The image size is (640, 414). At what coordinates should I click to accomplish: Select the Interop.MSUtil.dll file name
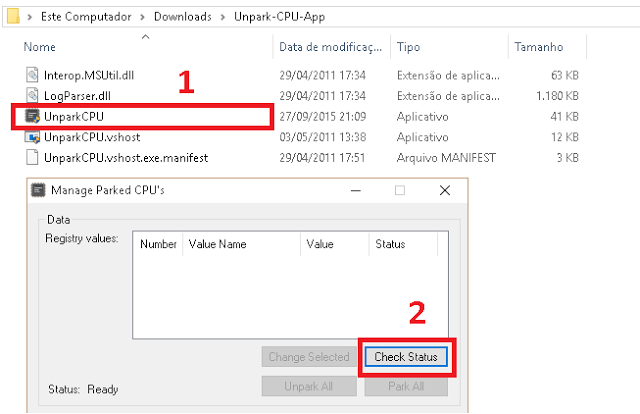[89, 75]
